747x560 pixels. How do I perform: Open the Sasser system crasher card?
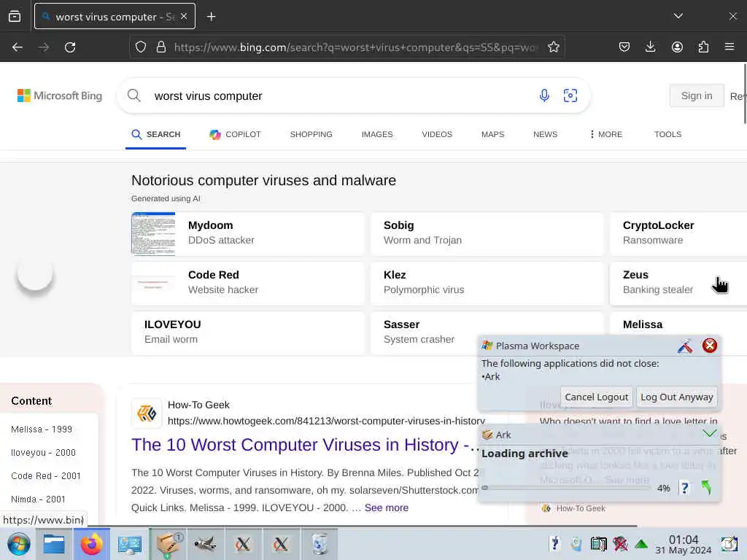click(x=424, y=332)
